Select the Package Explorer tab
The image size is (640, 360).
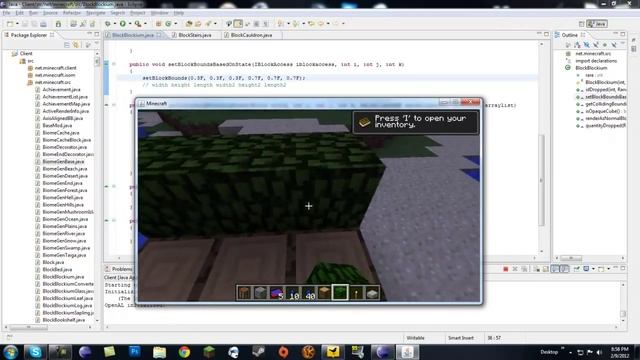click(29, 35)
